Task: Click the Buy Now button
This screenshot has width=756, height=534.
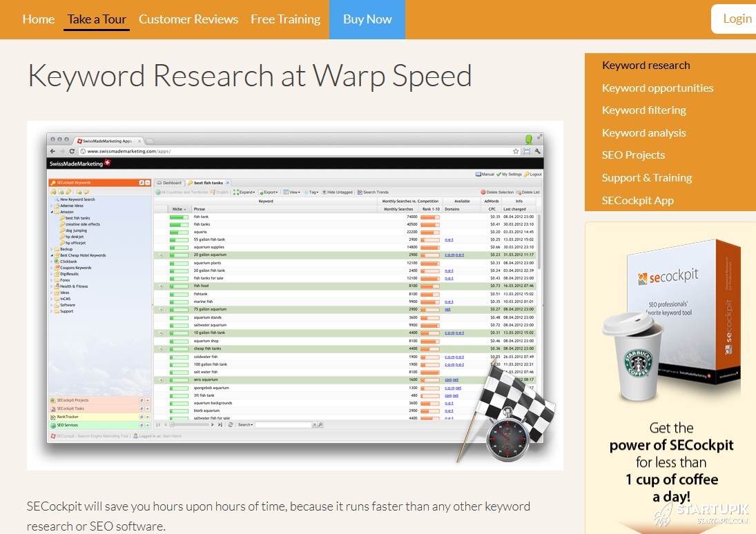Action: (367, 19)
